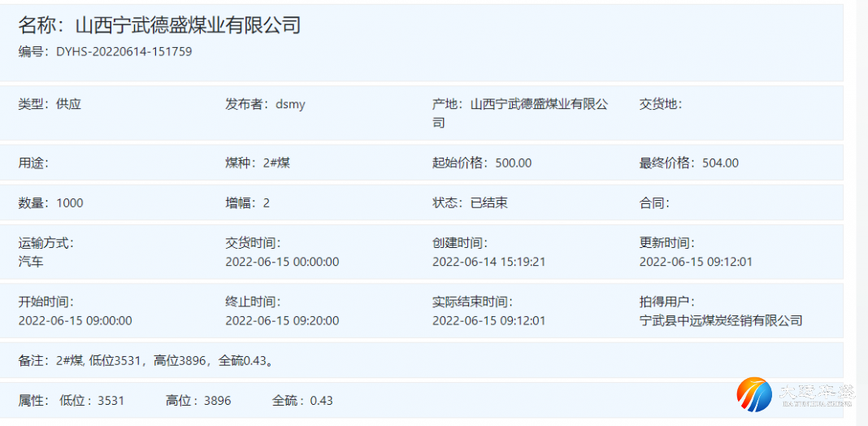Click the watermark text beside the logo

(815, 394)
